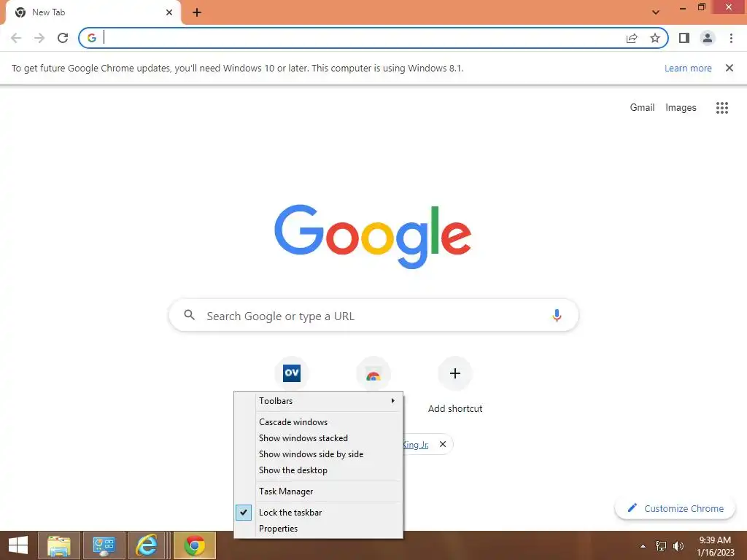Start voice search with the microphone icon
The height and width of the screenshot is (560, 747).
(557, 315)
